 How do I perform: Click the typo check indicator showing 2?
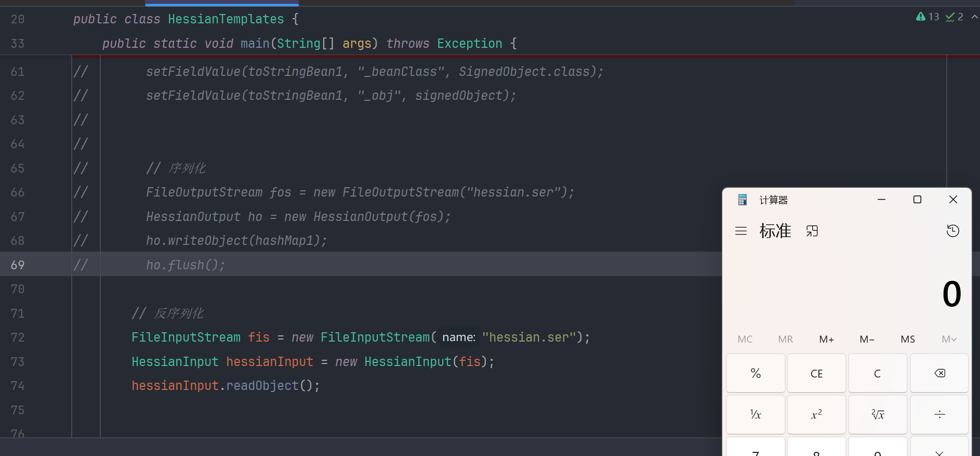(955, 17)
